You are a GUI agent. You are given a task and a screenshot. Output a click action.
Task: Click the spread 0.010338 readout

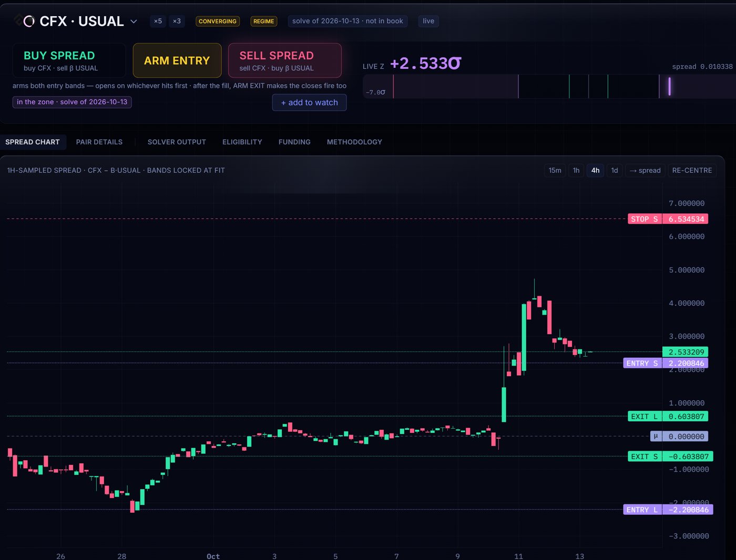pos(702,67)
